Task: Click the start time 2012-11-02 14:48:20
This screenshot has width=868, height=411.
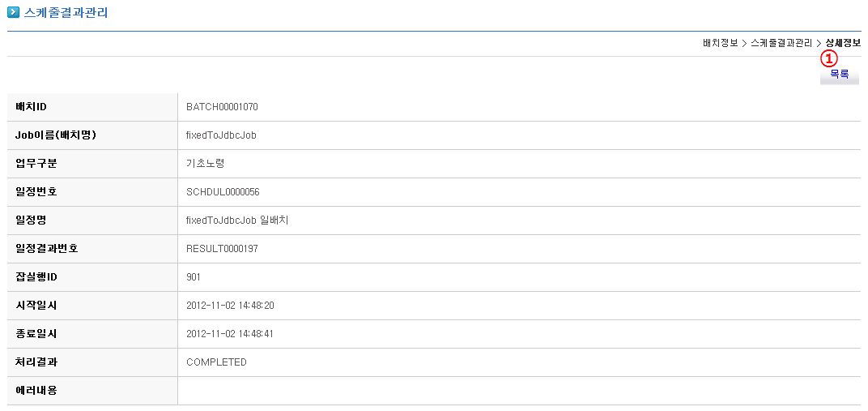Action: [x=230, y=306]
